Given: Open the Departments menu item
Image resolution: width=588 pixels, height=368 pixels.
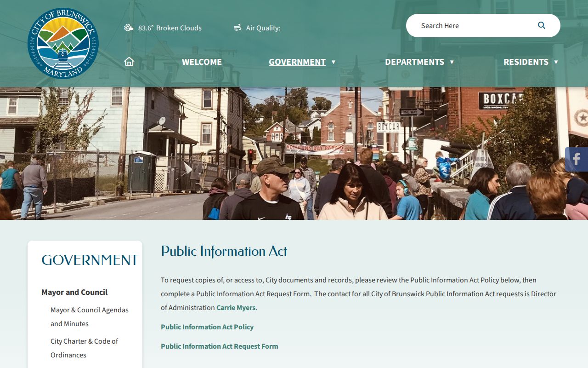Looking at the screenshot, I should [414, 62].
